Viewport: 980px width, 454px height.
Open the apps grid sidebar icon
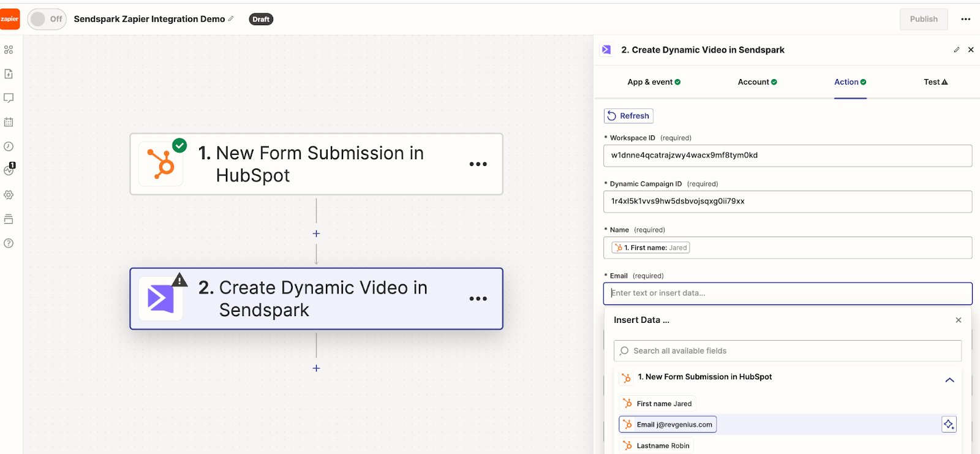point(9,50)
